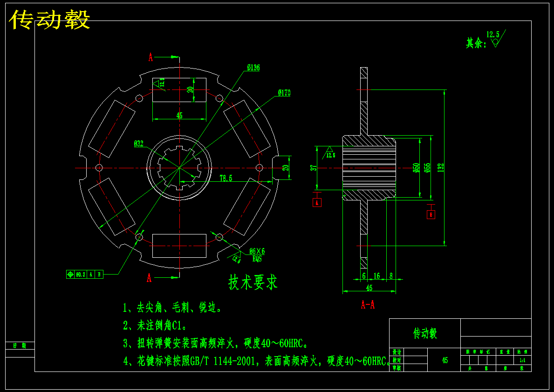The height and width of the screenshot is (392, 554).
Task: Select the red datum A box
Action: click(x=317, y=203)
